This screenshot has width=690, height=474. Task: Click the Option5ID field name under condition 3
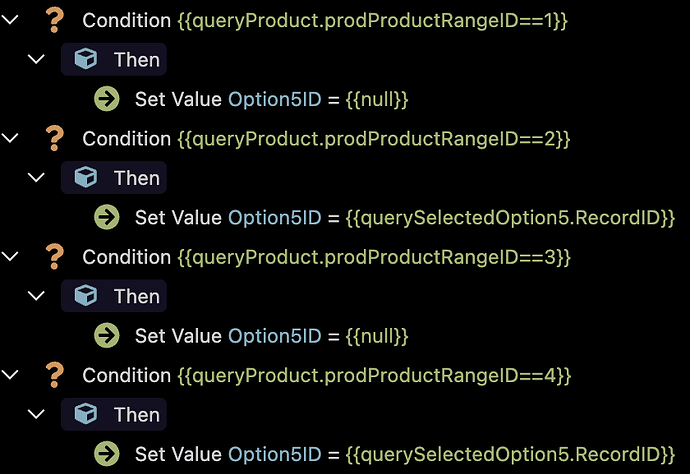click(x=275, y=336)
